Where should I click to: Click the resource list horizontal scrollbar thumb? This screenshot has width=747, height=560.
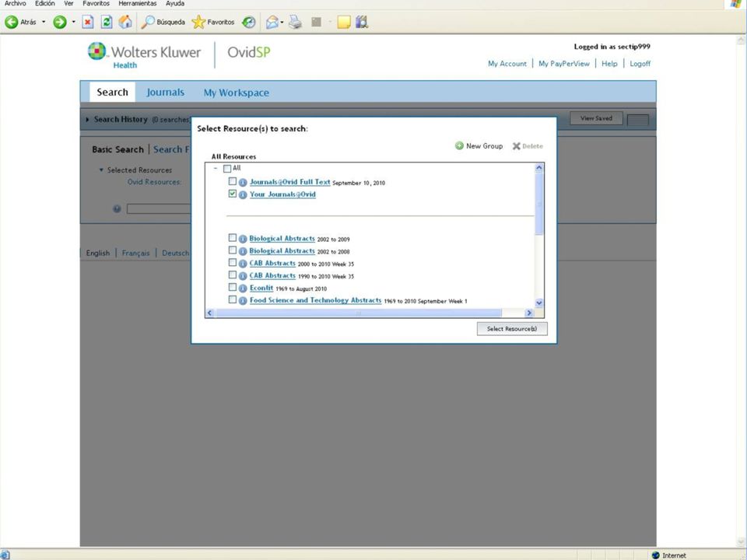(x=359, y=313)
